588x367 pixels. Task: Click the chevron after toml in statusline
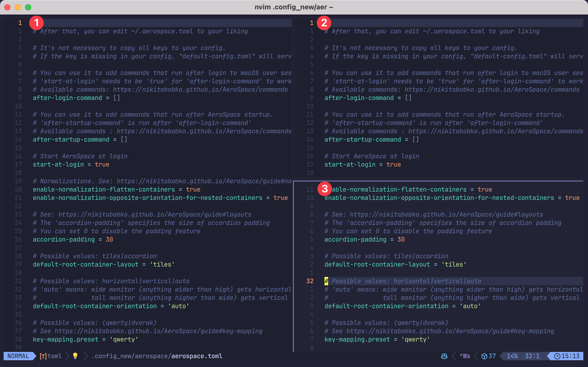coord(67,356)
